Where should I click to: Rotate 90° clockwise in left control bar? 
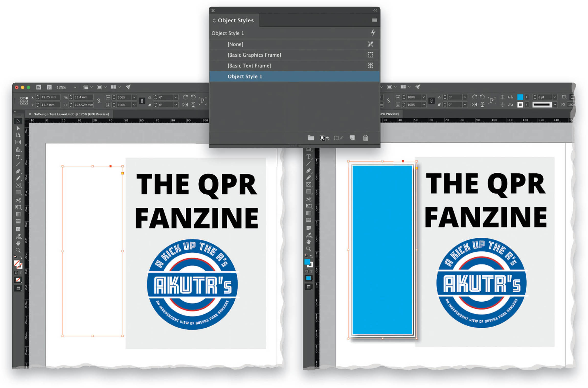[185, 97]
